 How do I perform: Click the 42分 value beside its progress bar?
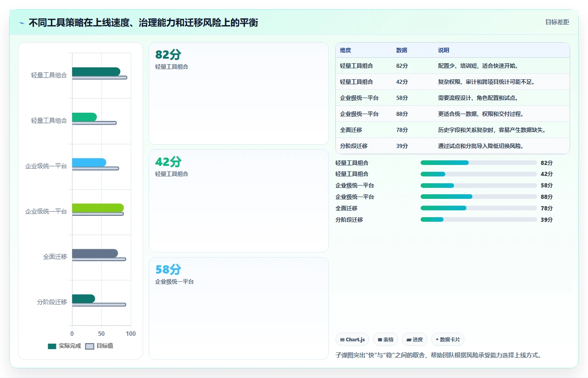(x=547, y=174)
